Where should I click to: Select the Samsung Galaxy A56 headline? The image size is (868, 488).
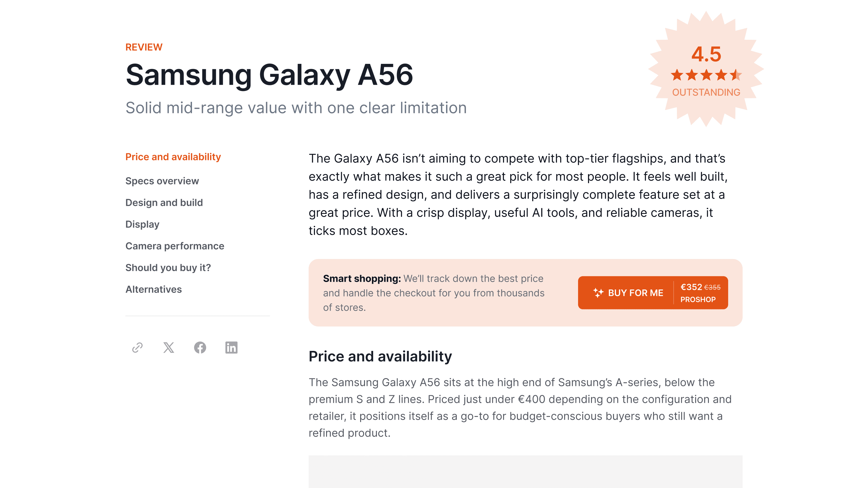point(269,76)
